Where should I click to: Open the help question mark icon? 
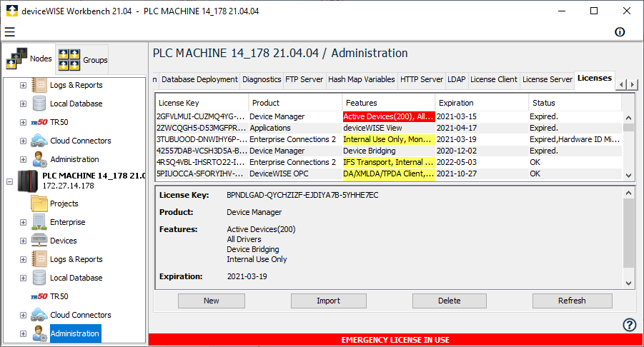tap(629, 325)
